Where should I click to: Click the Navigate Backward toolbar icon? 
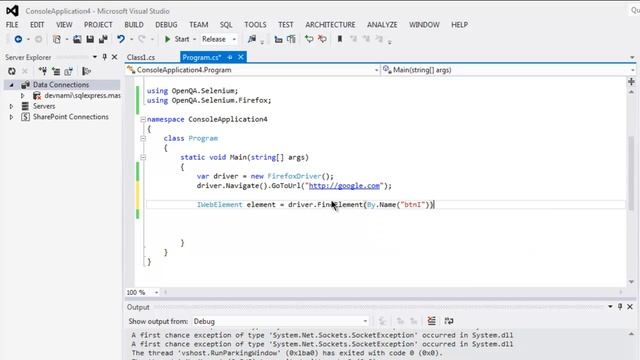click(x=18, y=39)
